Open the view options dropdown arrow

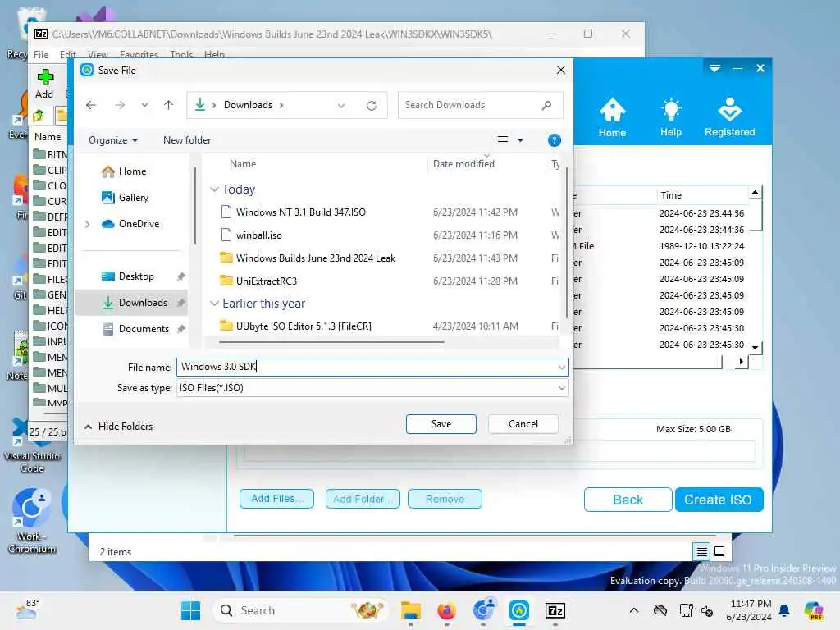coord(520,140)
